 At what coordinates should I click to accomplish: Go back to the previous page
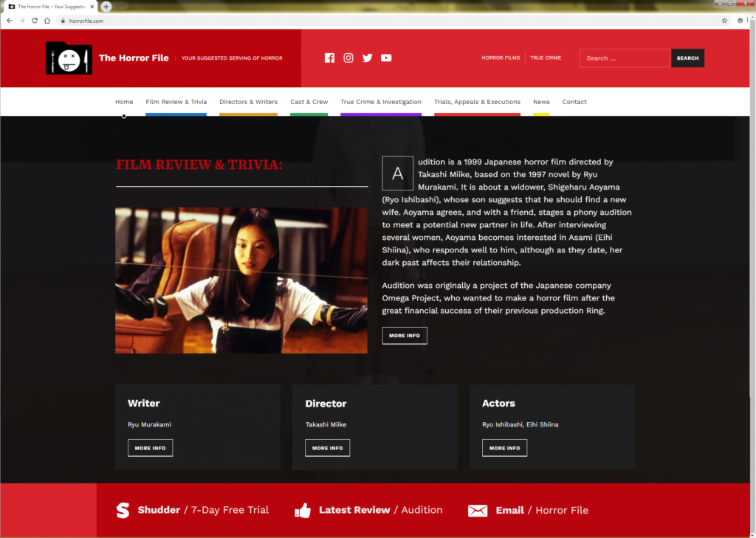click(9, 21)
